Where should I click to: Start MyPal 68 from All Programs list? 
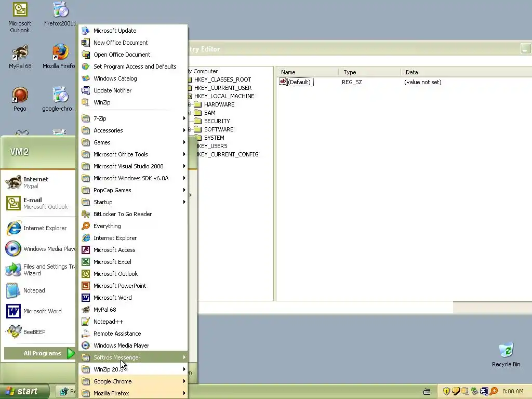[133, 310]
